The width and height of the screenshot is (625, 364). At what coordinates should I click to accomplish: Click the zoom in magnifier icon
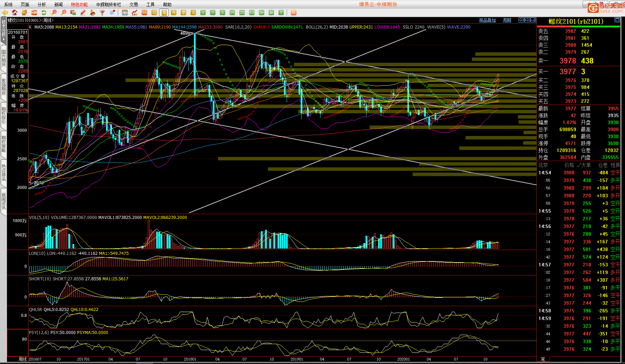tap(54, 13)
